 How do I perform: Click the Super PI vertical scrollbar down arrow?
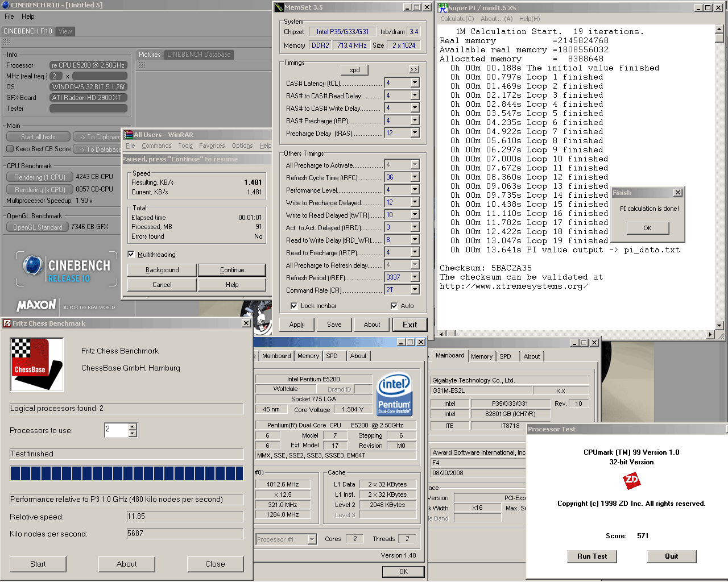click(x=719, y=326)
